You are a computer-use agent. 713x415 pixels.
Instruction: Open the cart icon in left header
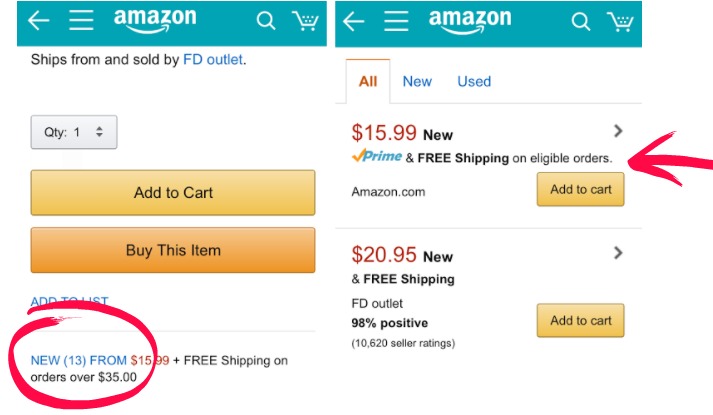click(305, 21)
